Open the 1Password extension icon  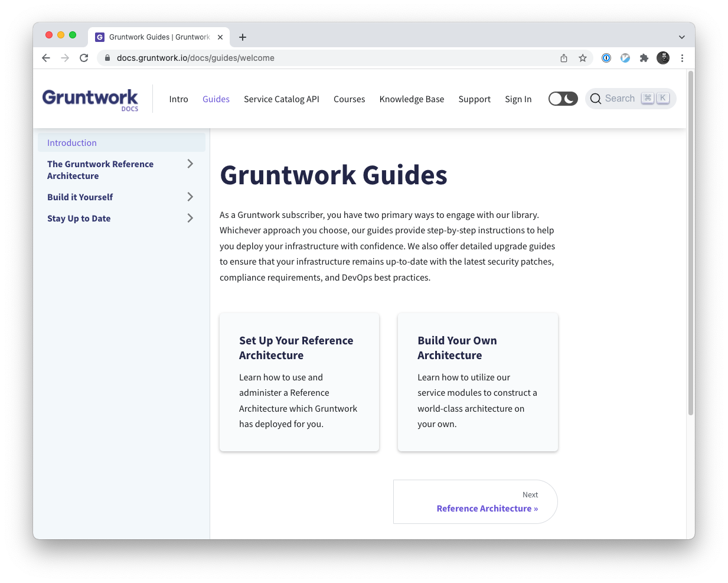click(606, 58)
